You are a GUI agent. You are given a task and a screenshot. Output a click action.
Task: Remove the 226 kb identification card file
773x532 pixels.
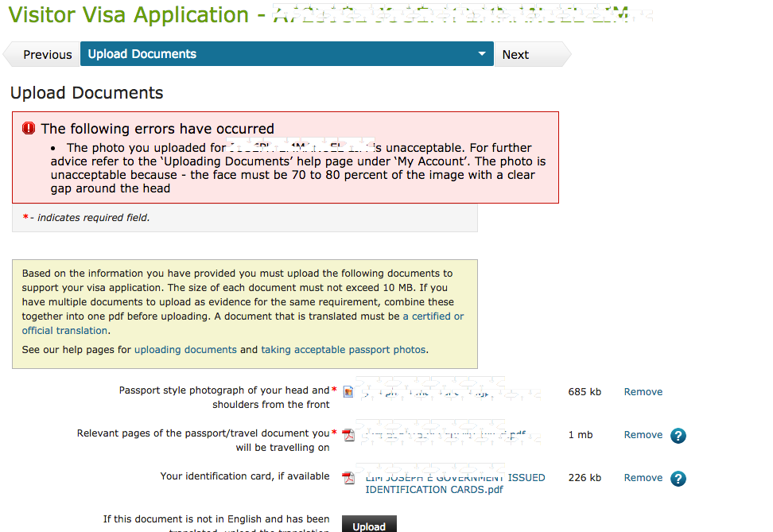(643, 477)
